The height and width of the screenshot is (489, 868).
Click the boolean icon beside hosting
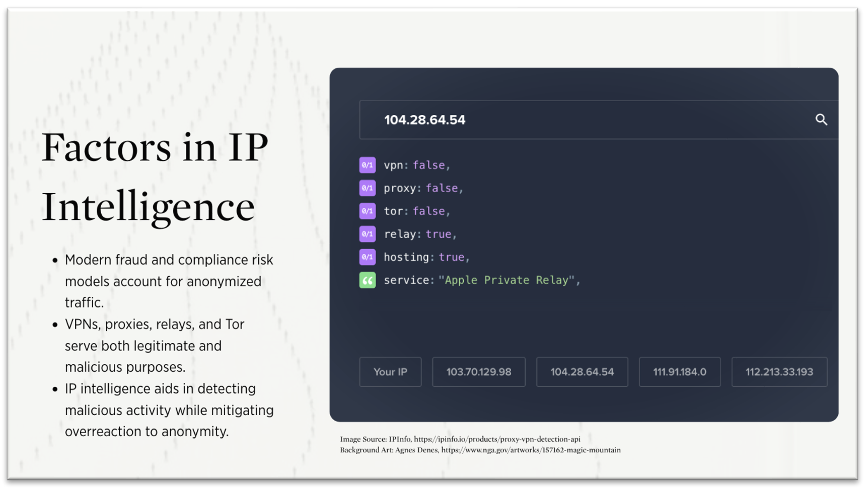click(x=367, y=257)
